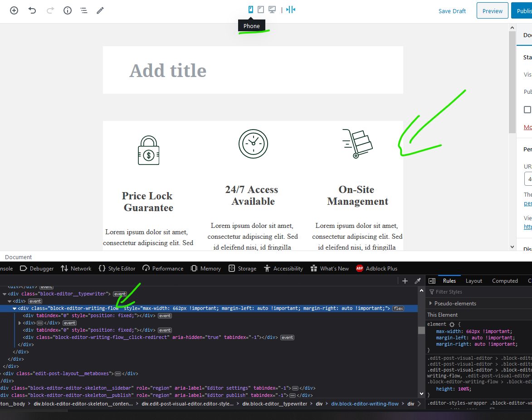Click the Adblock Plus ABP icon
This screenshot has width=532, height=420.
coord(360,268)
